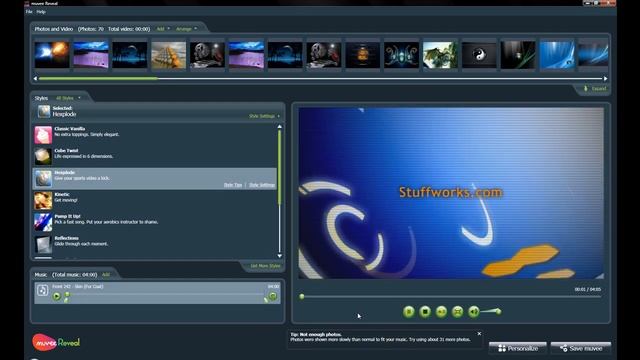Viewport: 640px width, 360px height.
Task: Click the third playback control icon
Action: click(x=441, y=312)
